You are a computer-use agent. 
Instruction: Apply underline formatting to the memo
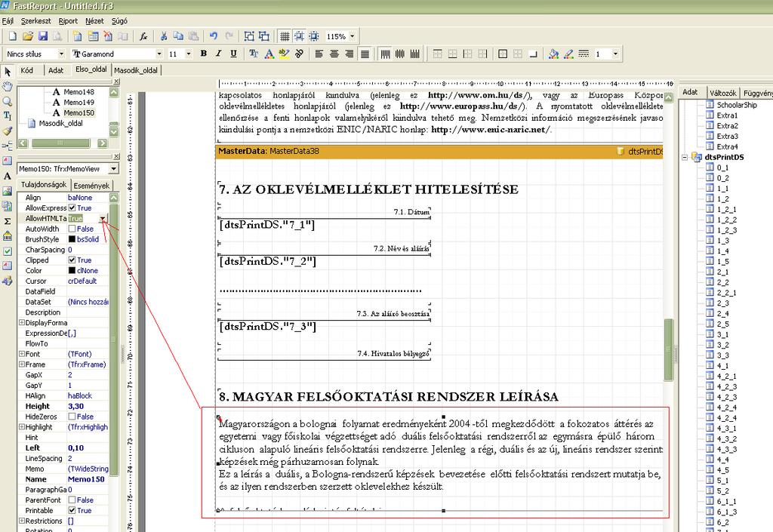click(234, 54)
